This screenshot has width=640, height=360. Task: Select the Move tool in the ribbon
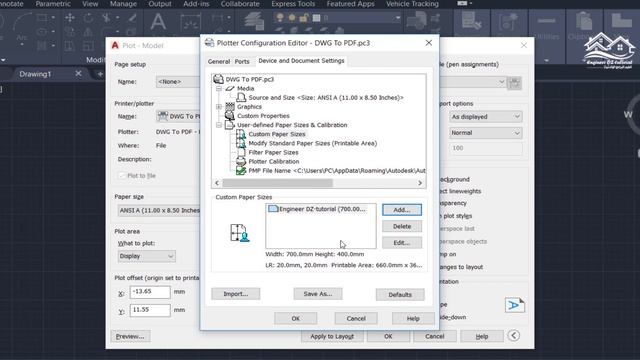click(70, 18)
